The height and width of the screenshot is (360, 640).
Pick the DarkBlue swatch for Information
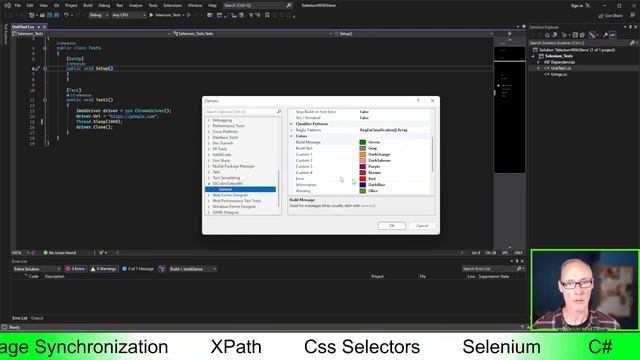pos(362,185)
